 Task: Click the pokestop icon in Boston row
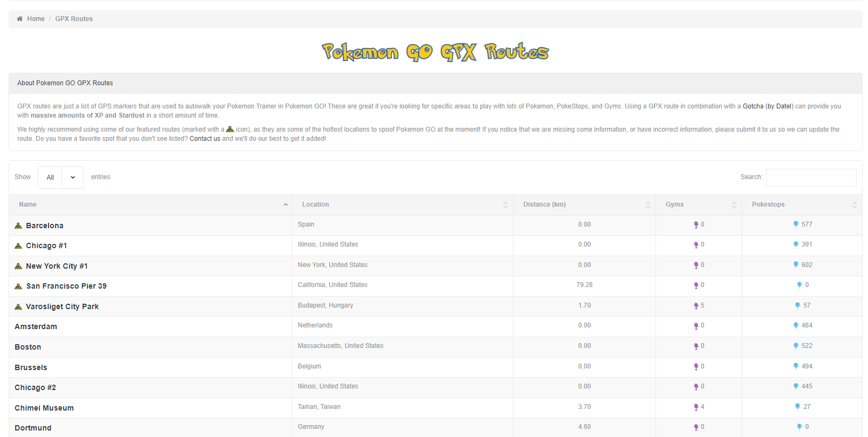796,346
